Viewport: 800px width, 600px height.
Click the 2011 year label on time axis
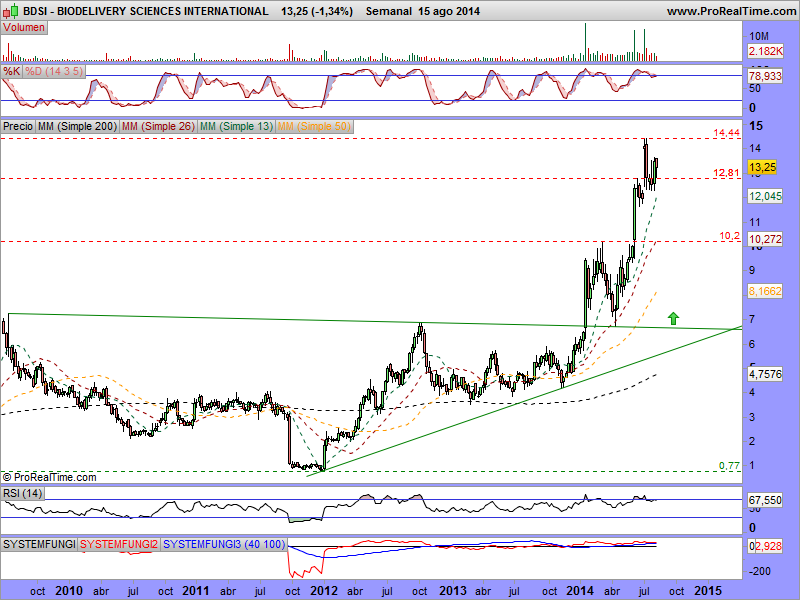point(196,591)
